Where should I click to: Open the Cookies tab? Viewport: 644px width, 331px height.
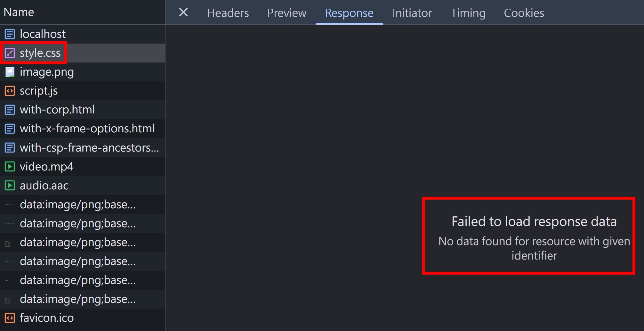[x=524, y=13]
